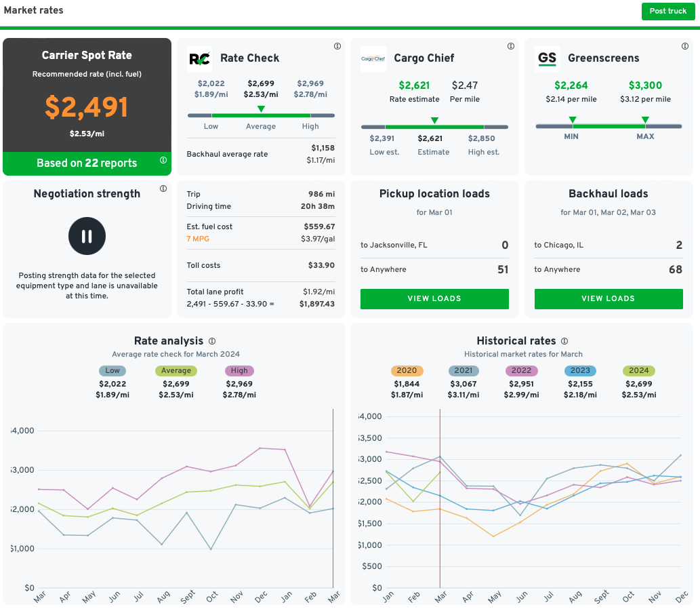The height and width of the screenshot is (609, 700).
Task: Click the $2,491 recommended rate
Action: pyautogui.click(x=87, y=107)
